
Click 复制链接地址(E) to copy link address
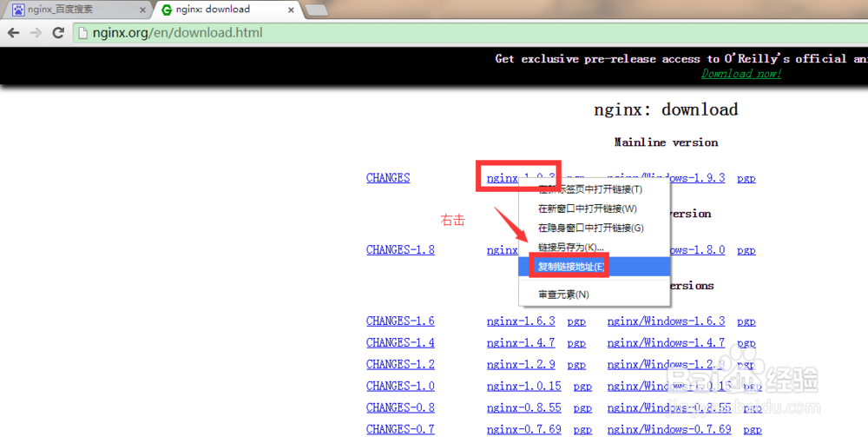point(594,267)
